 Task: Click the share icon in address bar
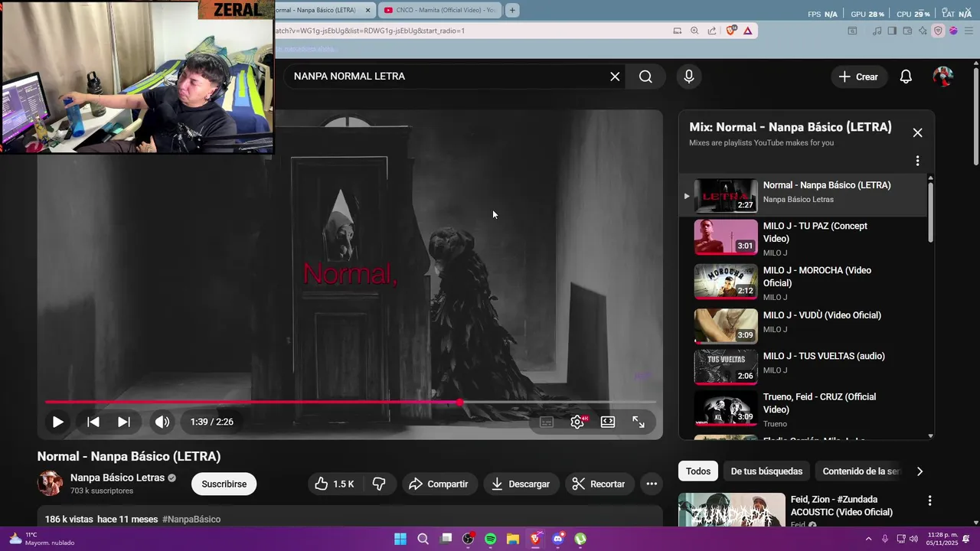712,31
